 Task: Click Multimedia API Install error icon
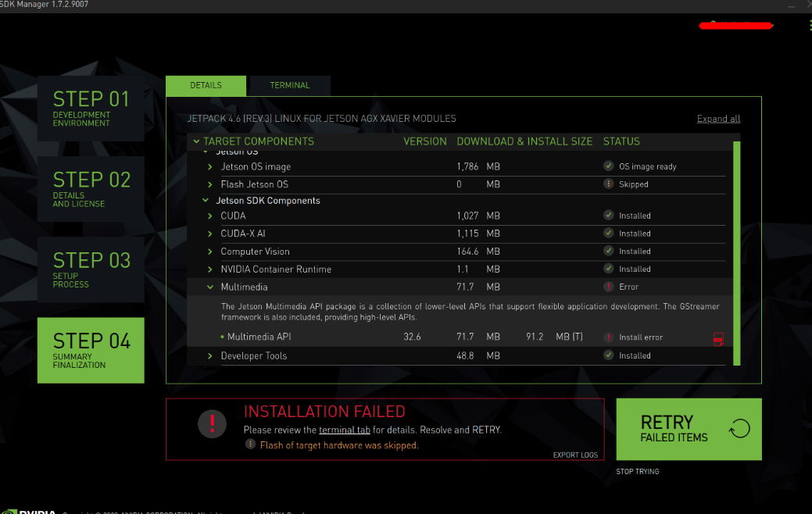609,337
